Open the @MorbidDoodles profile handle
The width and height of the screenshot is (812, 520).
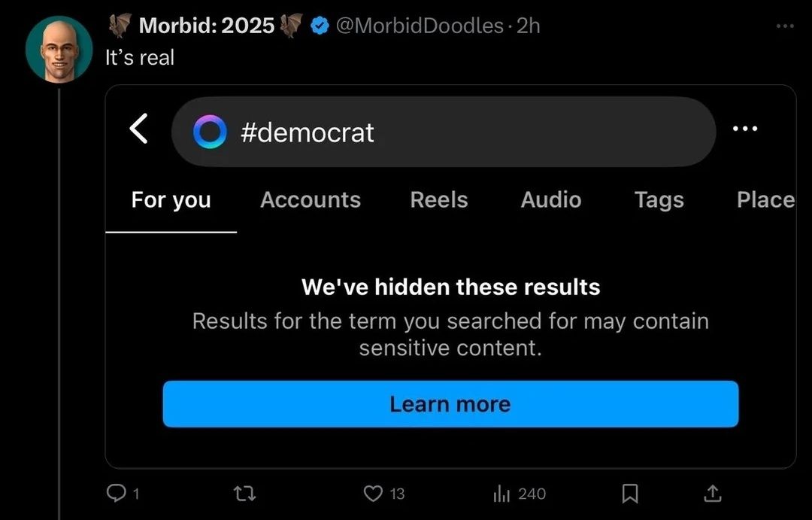[418, 26]
